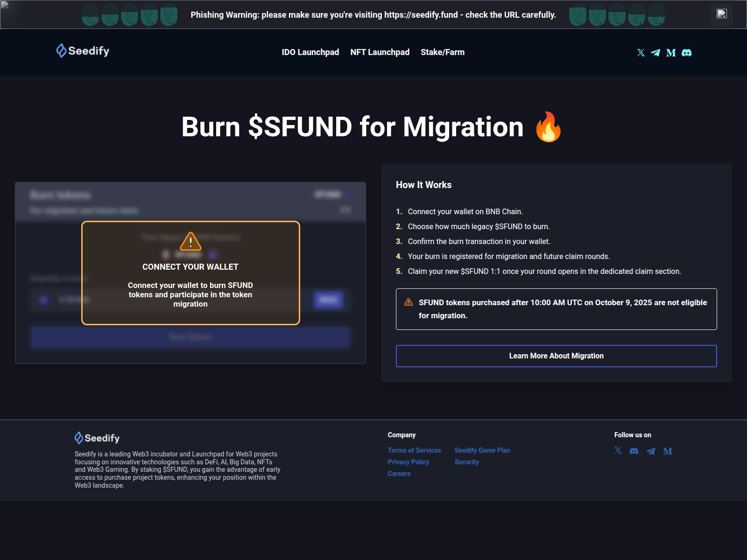Screen dimensions: 747x560
Task: Click the footer Seedify logo
Action: 97,438
